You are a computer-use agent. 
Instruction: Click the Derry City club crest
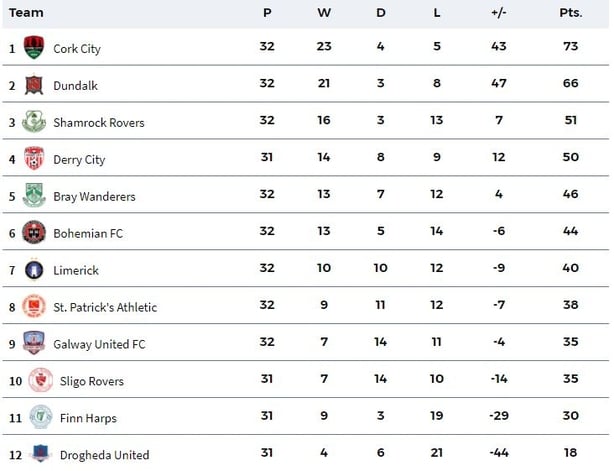pos(34,158)
